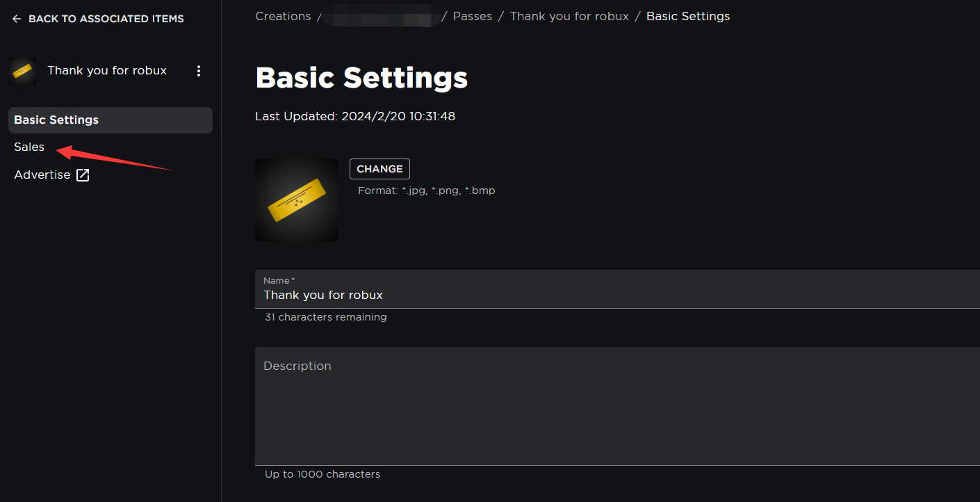Click the large pass image thumbnail

click(297, 200)
